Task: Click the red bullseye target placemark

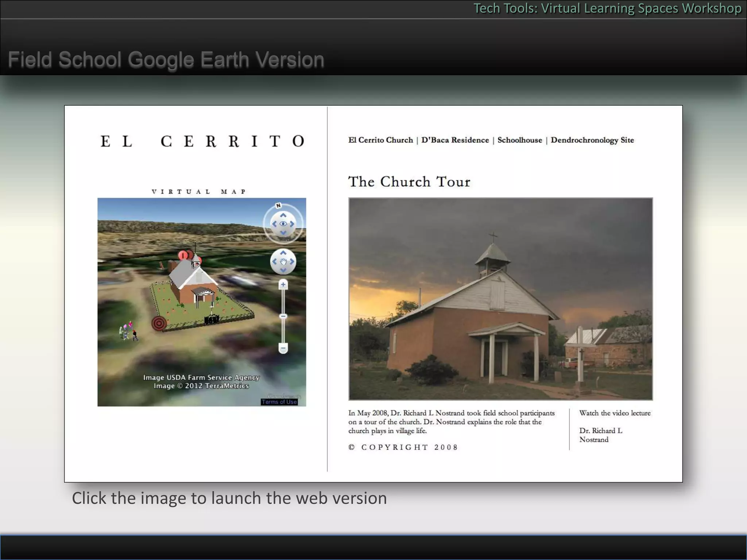Action: (x=159, y=323)
